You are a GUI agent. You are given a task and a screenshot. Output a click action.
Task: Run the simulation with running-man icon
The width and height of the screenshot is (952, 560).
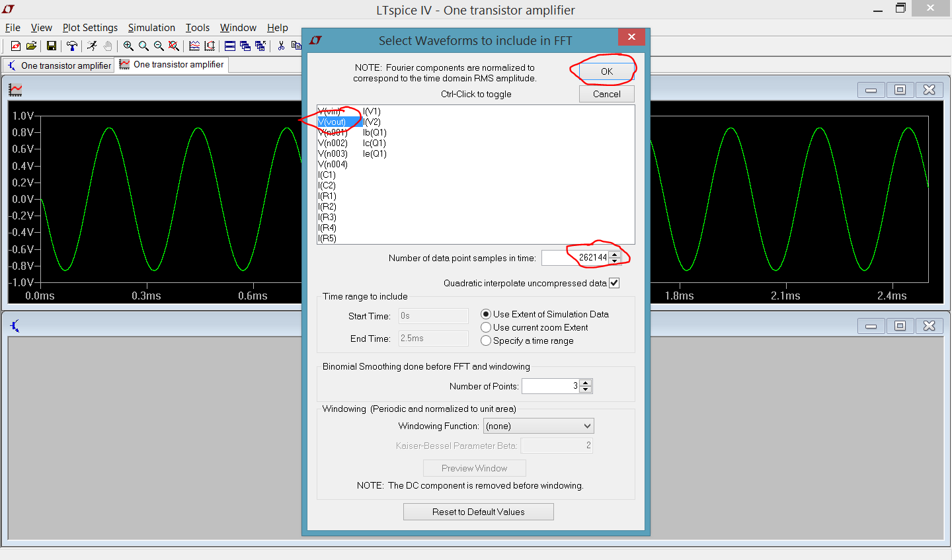point(92,46)
